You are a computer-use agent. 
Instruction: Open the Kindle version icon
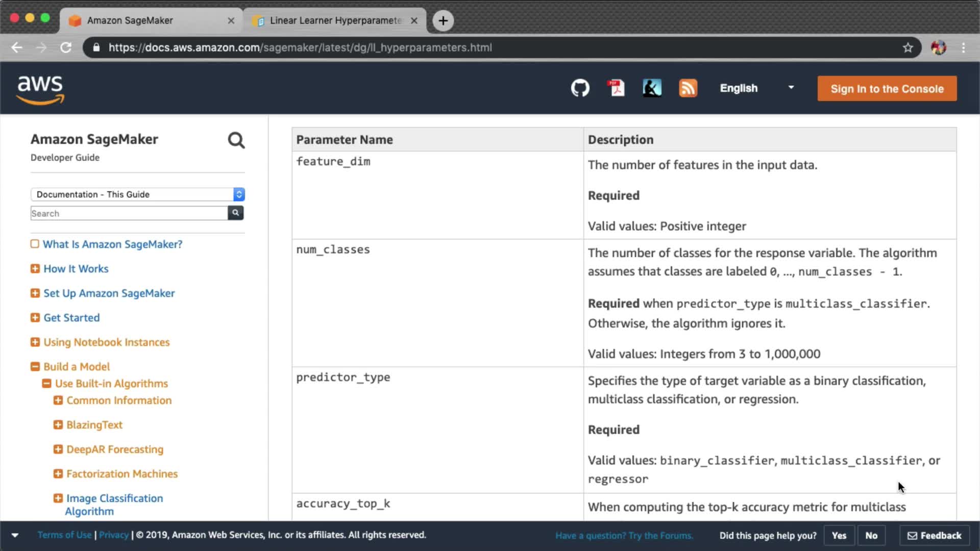point(652,88)
